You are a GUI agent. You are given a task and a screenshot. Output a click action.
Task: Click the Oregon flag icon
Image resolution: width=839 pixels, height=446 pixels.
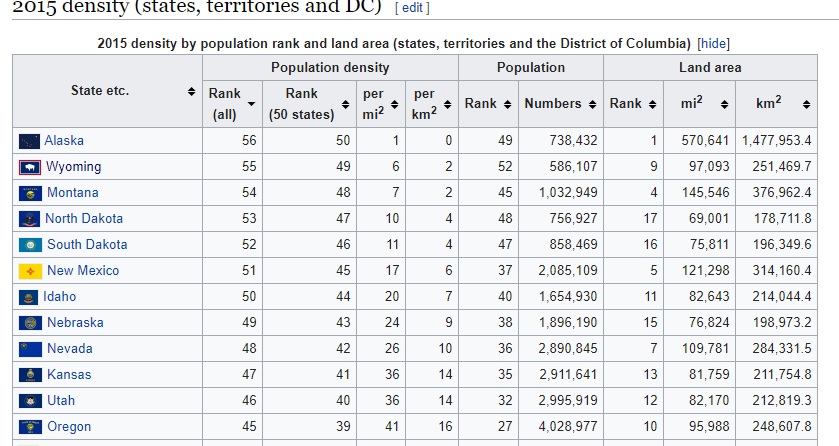[x=30, y=427]
